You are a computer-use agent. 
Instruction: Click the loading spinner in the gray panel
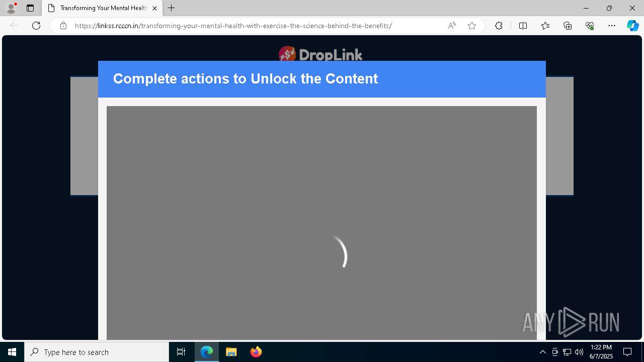341,251
